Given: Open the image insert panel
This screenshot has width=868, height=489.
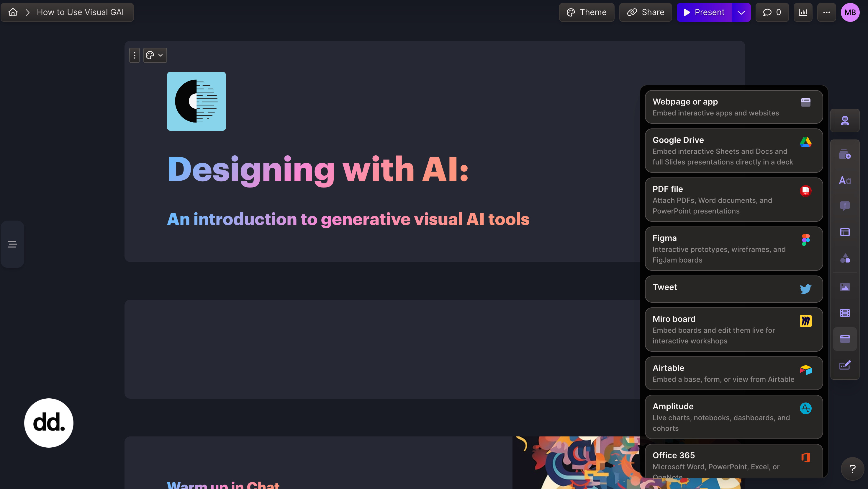Looking at the screenshot, I should click(845, 287).
